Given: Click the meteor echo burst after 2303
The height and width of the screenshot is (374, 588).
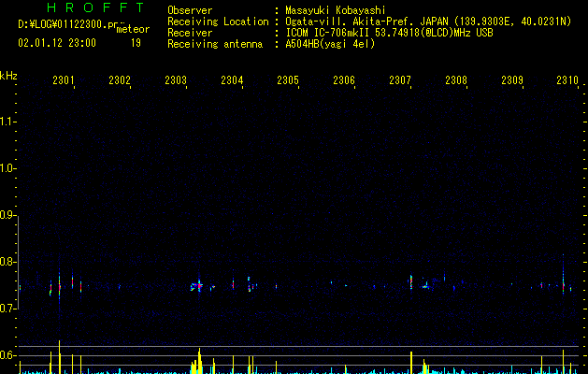Looking at the screenshot, I should point(197,286).
